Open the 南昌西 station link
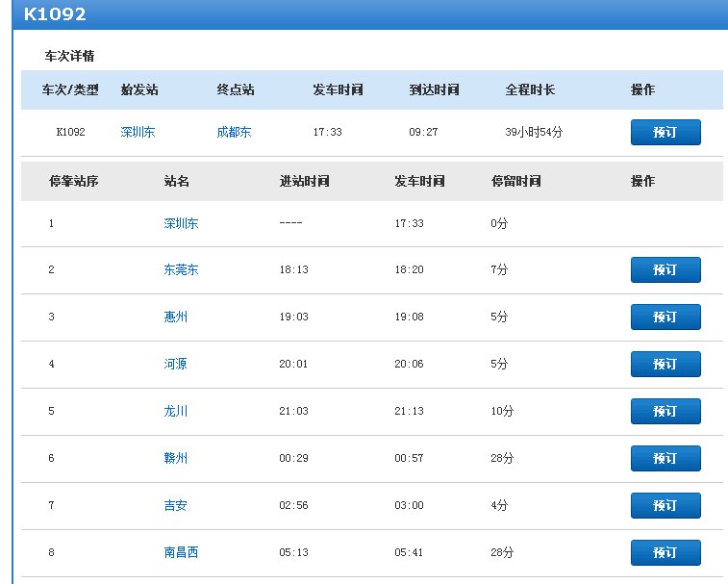728x584 pixels. click(x=181, y=552)
